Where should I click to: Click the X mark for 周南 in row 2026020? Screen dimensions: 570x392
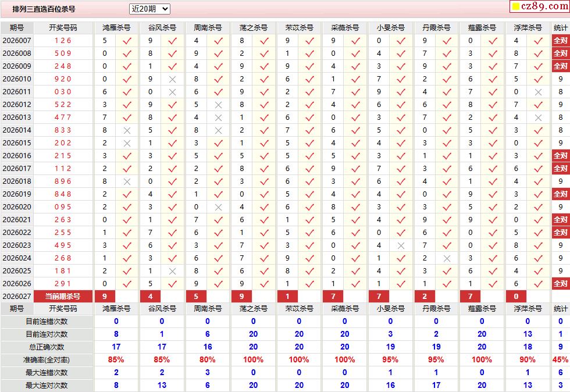coord(218,207)
